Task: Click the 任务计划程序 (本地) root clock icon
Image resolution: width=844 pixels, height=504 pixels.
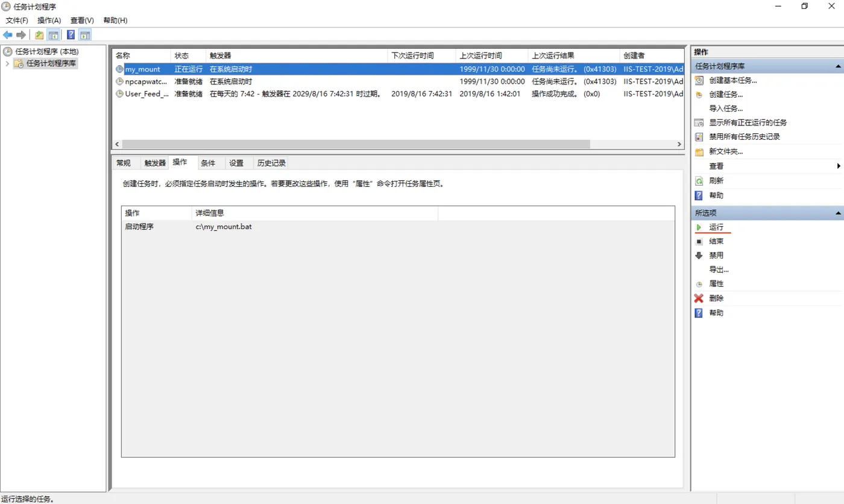Action: pos(8,52)
